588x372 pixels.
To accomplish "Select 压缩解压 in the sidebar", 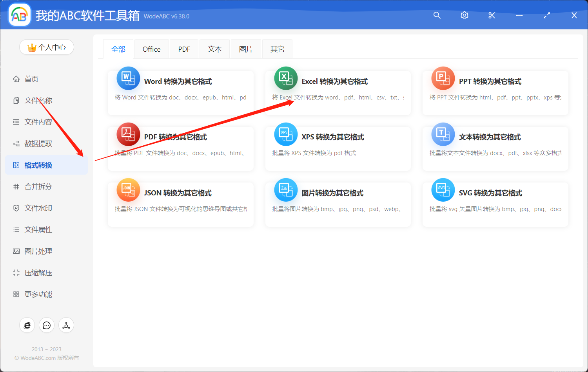I will [x=39, y=273].
